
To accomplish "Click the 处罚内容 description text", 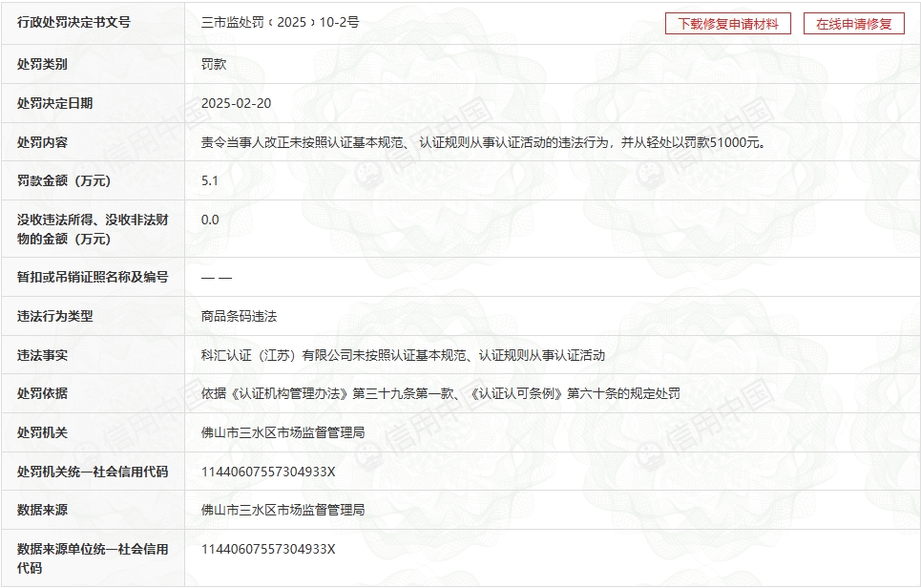I will pos(483,142).
